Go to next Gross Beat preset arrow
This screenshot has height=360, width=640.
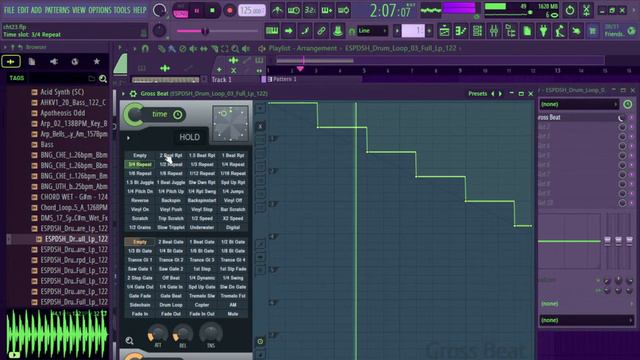pyautogui.click(x=500, y=93)
